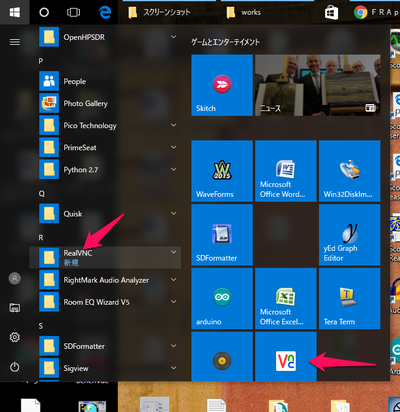The height and width of the screenshot is (412, 400).
Task: Launch the arduino tile
Action: [222, 298]
